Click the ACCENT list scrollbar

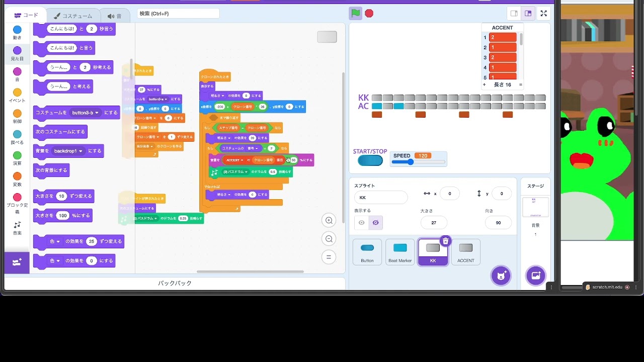click(x=521, y=39)
